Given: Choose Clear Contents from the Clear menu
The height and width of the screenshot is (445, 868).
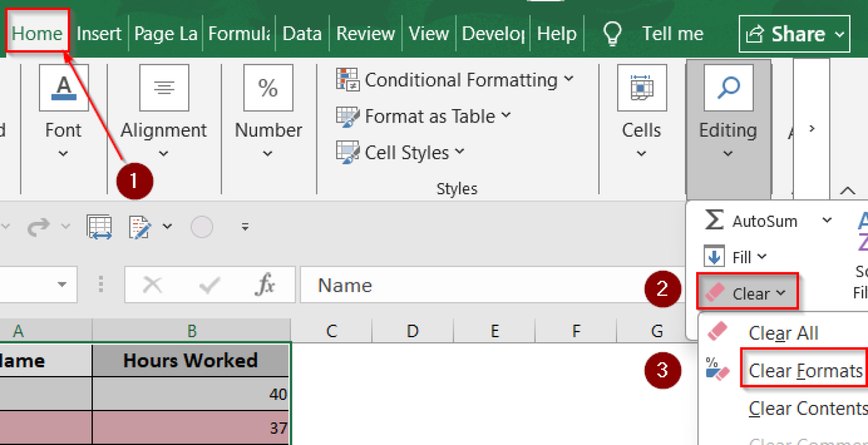Looking at the screenshot, I should pyautogui.click(x=806, y=408).
